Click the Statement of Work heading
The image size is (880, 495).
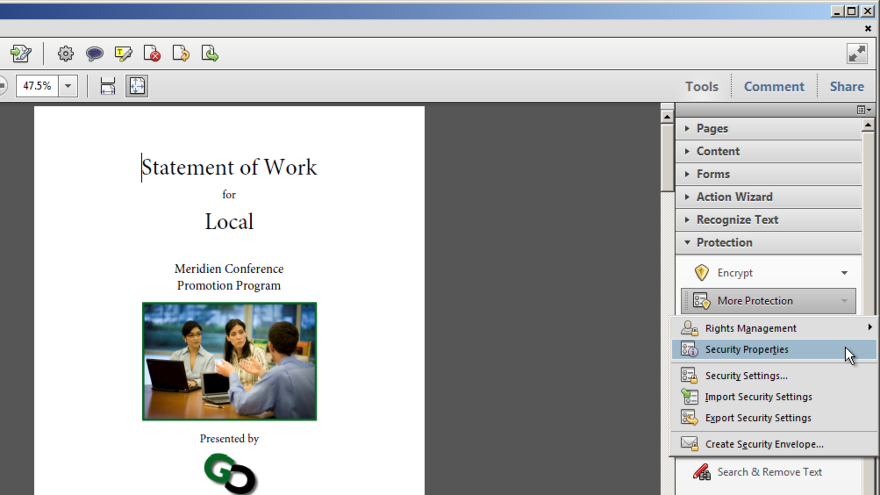pyautogui.click(x=229, y=167)
